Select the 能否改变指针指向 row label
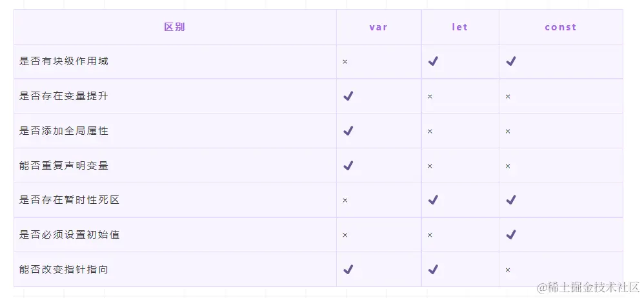The image size is (644, 298). pyautogui.click(x=64, y=270)
